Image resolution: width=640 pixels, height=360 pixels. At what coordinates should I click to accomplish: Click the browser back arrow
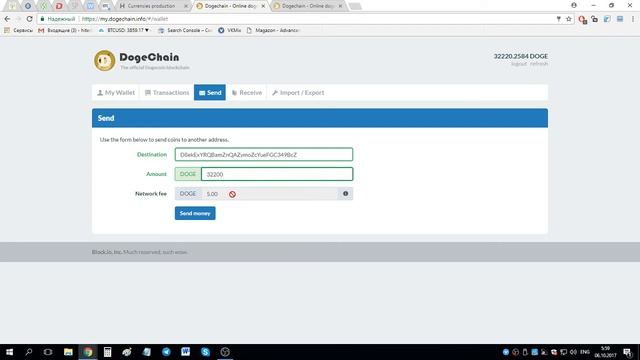point(7,19)
